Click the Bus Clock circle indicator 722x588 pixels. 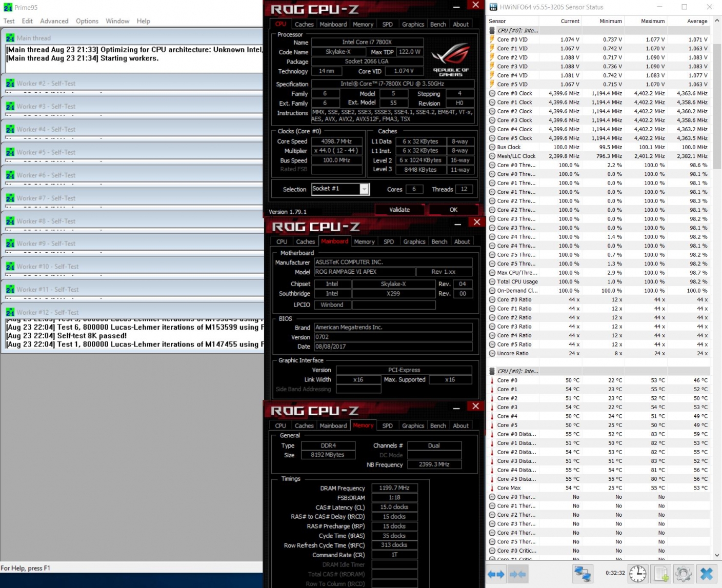[491, 147]
